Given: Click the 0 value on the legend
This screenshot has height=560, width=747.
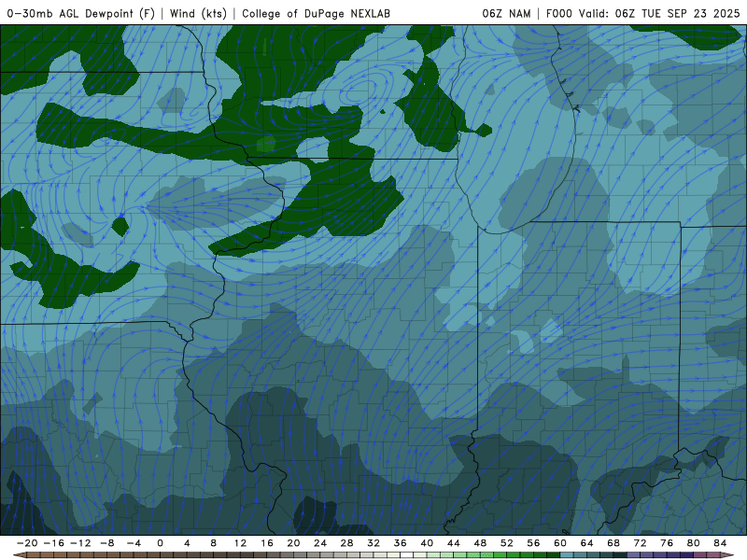Looking at the screenshot, I should tap(160, 543).
